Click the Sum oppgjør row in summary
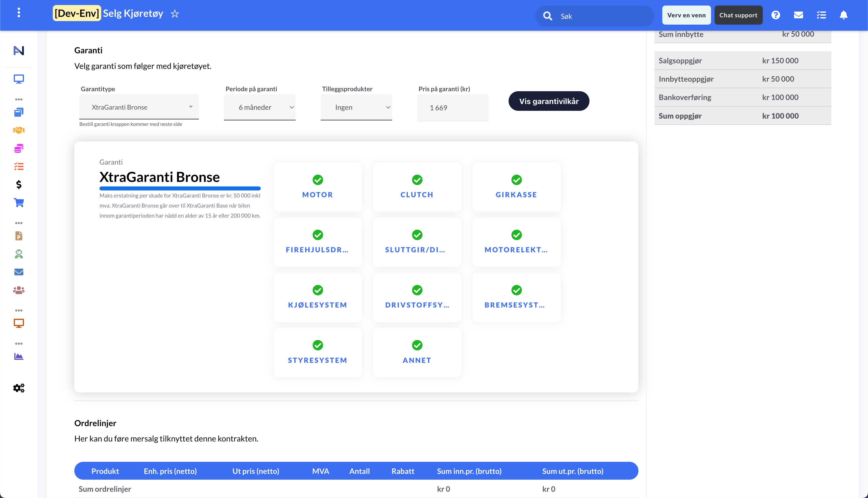 point(742,116)
